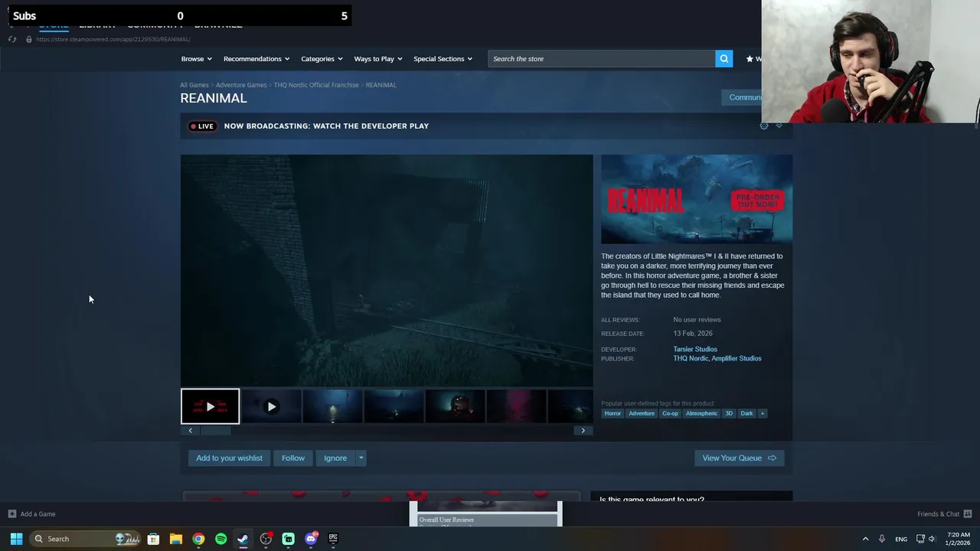The width and height of the screenshot is (980, 551).
Task: Open Amplifier Studios publisher link
Action: pos(737,358)
